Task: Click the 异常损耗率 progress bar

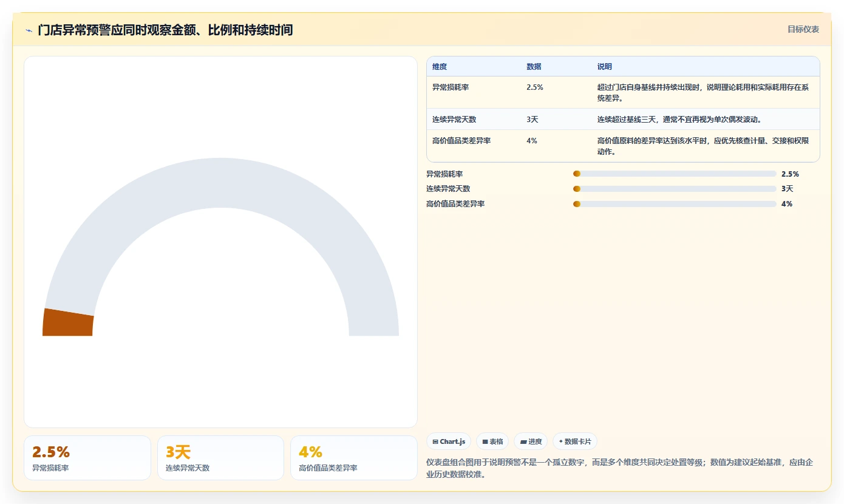Action: tap(675, 174)
